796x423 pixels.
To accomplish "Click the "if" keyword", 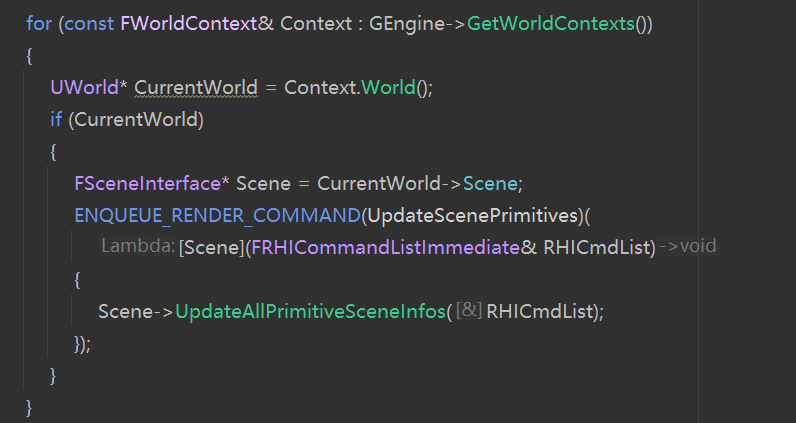I will [x=56, y=120].
